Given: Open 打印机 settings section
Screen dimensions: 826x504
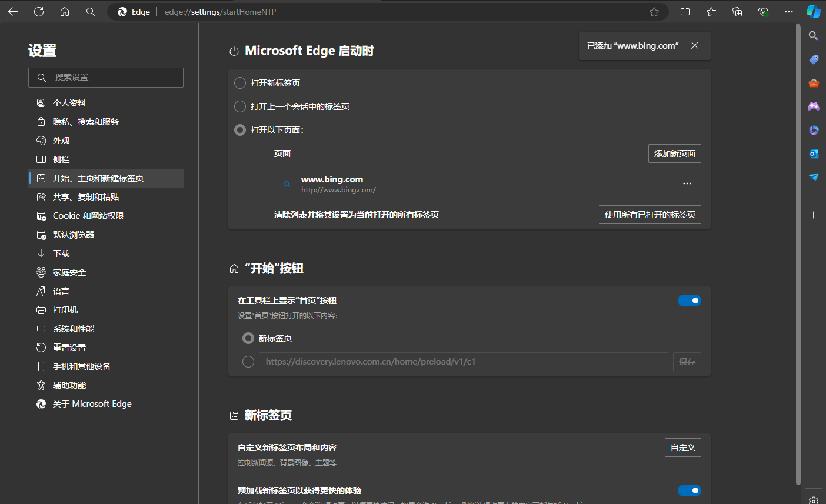Looking at the screenshot, I should [106, 310].
